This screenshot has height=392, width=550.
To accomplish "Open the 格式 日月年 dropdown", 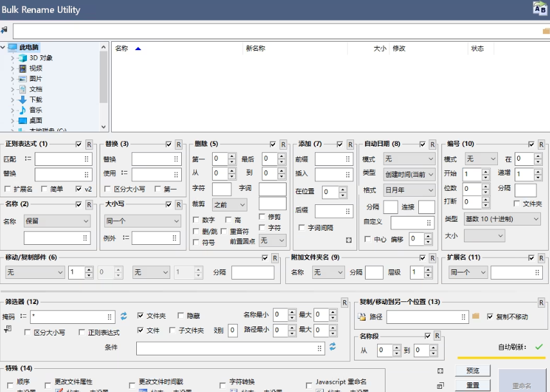I will tap(409, 190).
